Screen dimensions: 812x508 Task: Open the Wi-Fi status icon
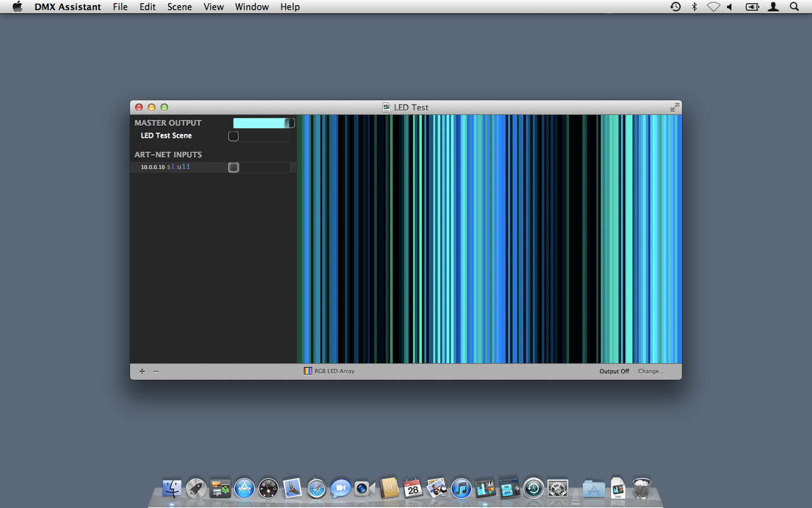coord(713,7)
